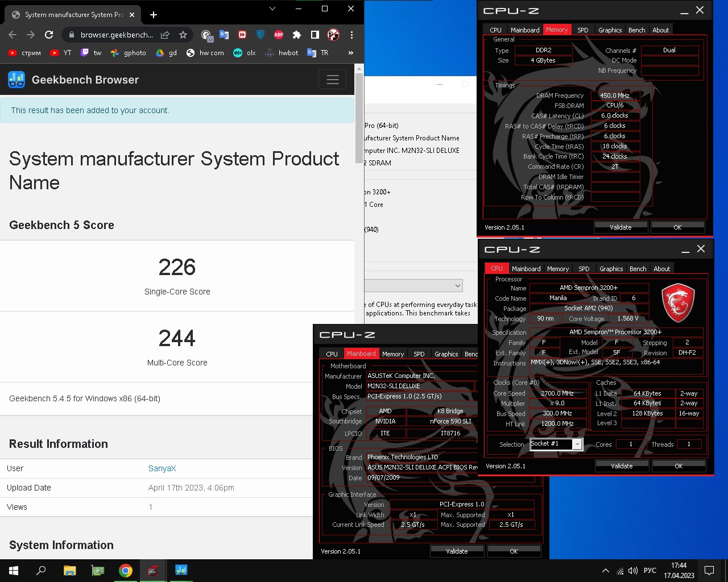Click Validate in the CPU tab window
The image size is (728, 582).
[x=622, y=466]
